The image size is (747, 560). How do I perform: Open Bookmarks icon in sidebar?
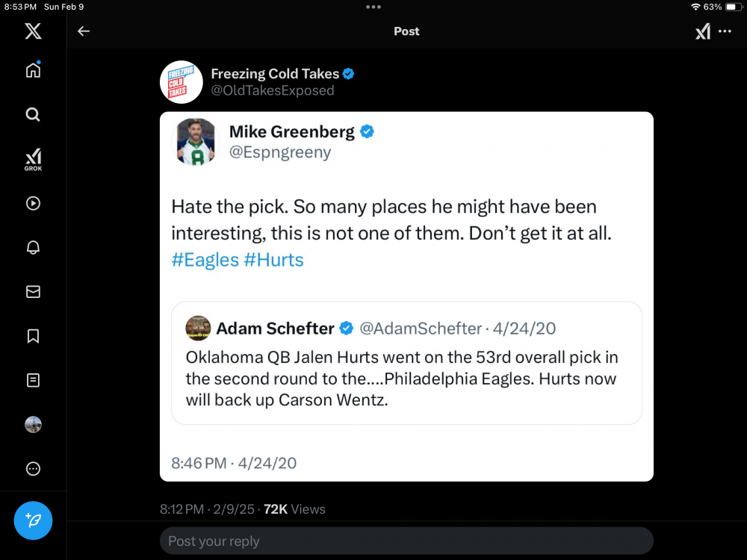click(x=33, y=336)
